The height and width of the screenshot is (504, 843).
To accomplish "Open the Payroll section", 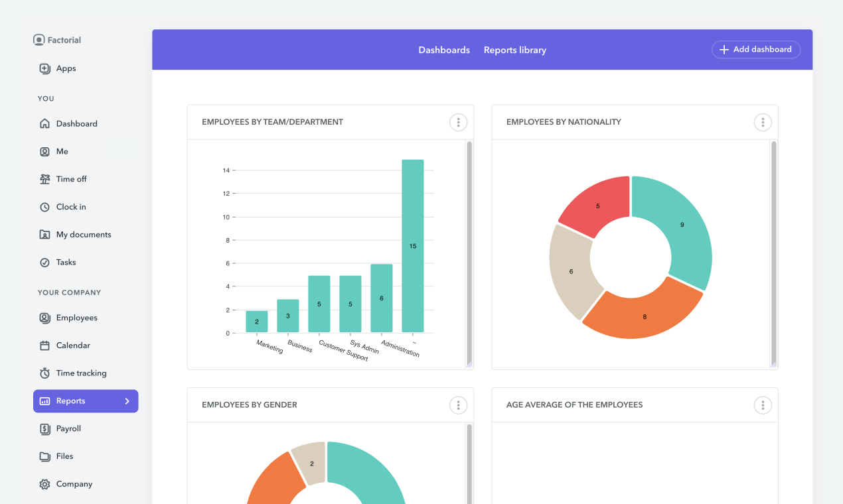I will click(68, 428).
